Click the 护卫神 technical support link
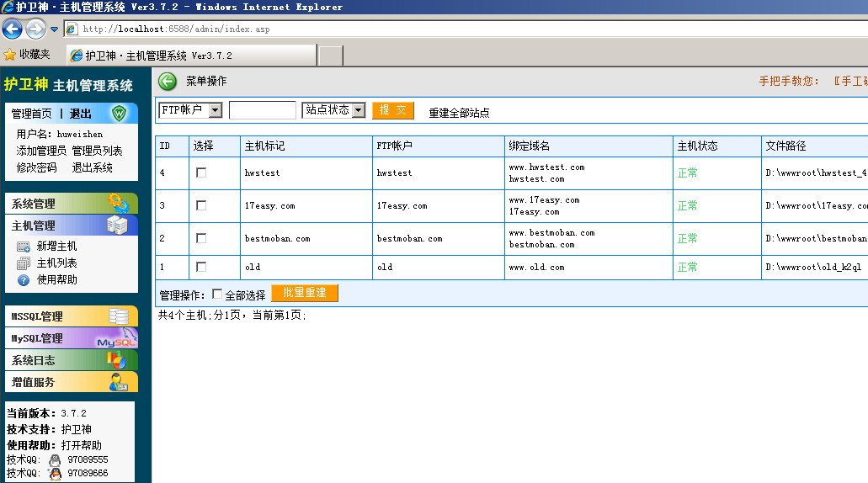The width and height of the screenshot is (868, 483). tap(77, 429)
